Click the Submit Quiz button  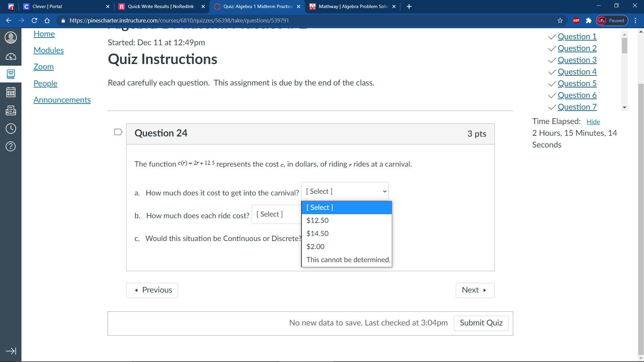(x=481, y=323)
